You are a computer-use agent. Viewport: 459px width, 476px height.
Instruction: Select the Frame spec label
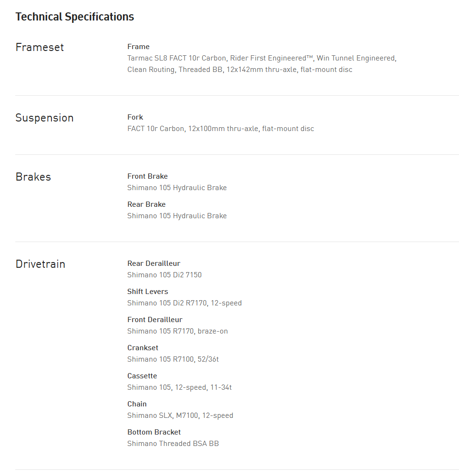point(138,47)
